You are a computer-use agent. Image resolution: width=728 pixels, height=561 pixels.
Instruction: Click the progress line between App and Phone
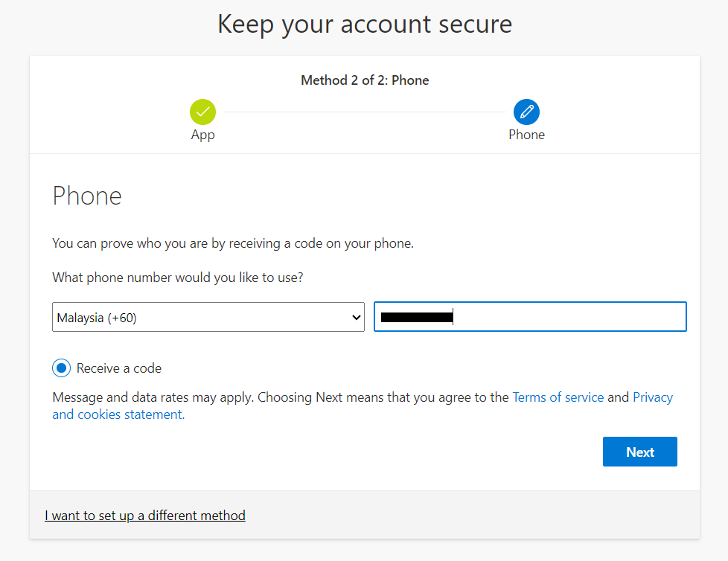[x=365, y=112]
